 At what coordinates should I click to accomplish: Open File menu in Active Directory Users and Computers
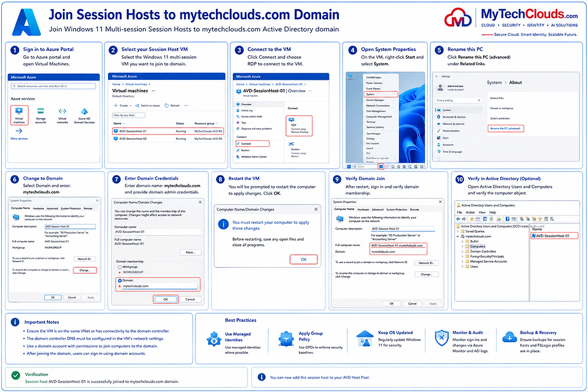pos(460,213)
